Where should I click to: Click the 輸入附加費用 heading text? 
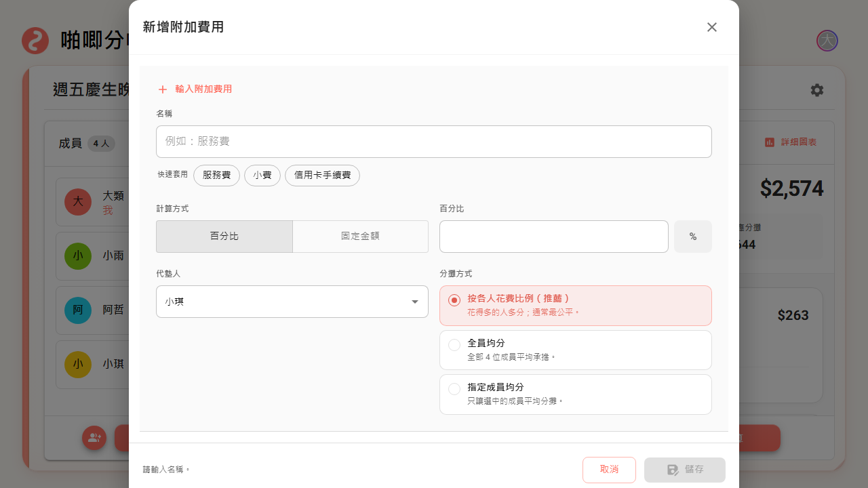[x=203, y=89]
